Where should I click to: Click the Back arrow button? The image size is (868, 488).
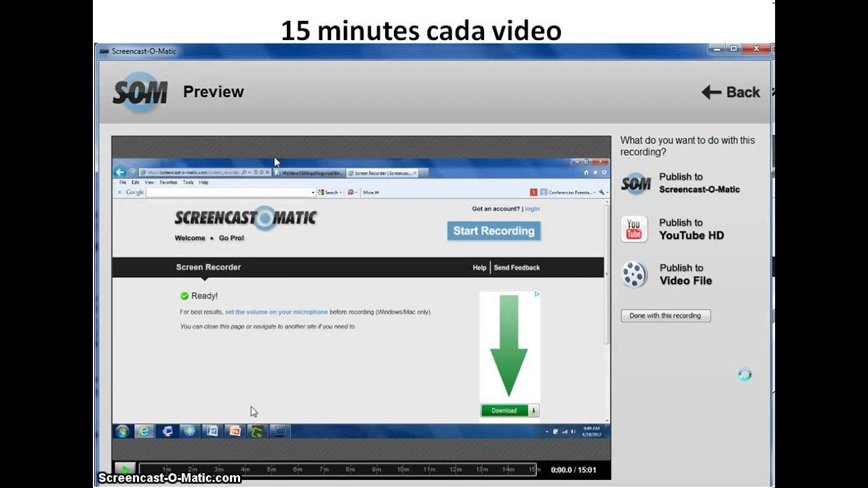(x=730, y=92)
